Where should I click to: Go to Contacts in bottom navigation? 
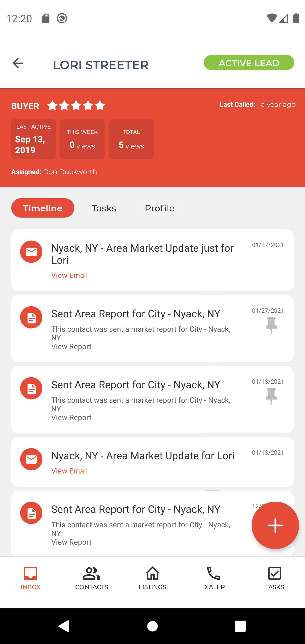pos(91,579)
